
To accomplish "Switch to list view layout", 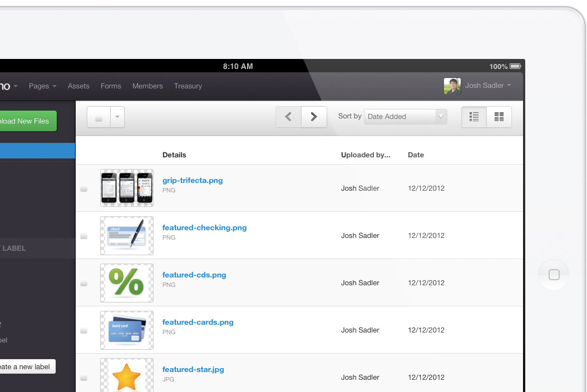I will (x=474, y=117).
